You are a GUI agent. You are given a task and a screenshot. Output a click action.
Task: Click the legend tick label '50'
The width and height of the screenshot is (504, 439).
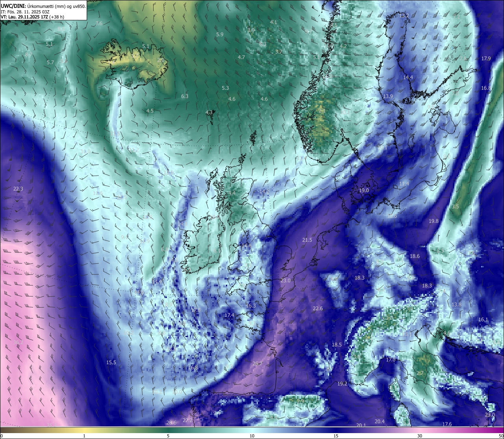point(501,436)
